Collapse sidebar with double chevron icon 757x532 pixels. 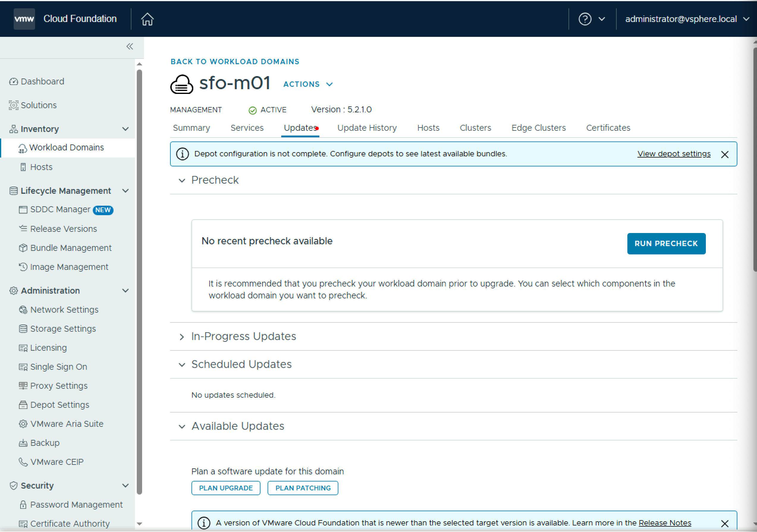130,46
